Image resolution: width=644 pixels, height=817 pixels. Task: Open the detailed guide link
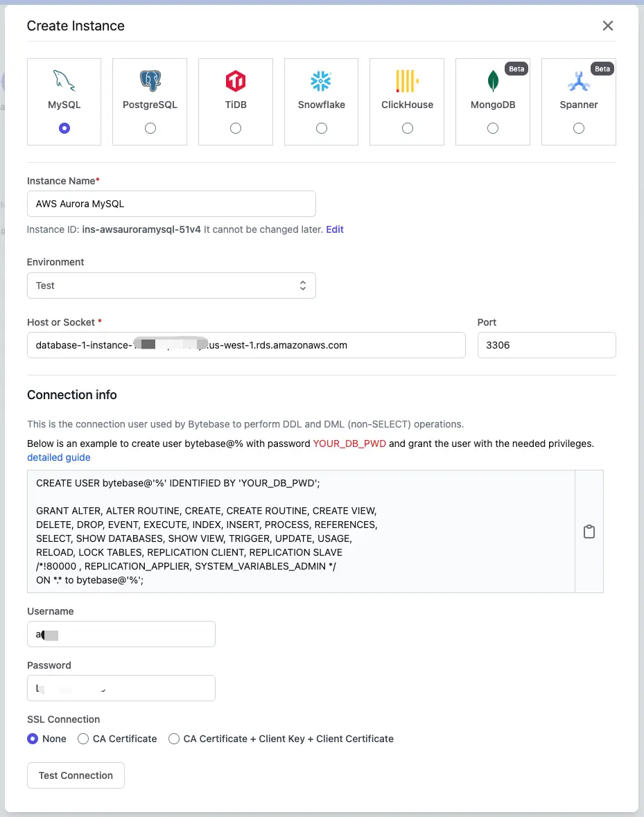59,457
